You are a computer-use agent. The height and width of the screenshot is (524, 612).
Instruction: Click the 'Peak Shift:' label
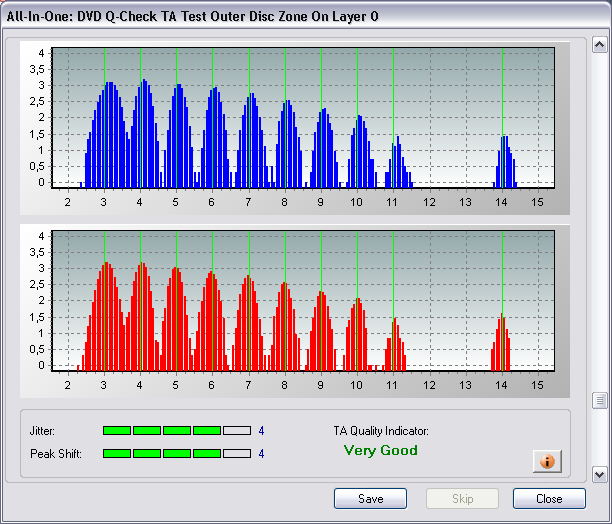(56, 454)
